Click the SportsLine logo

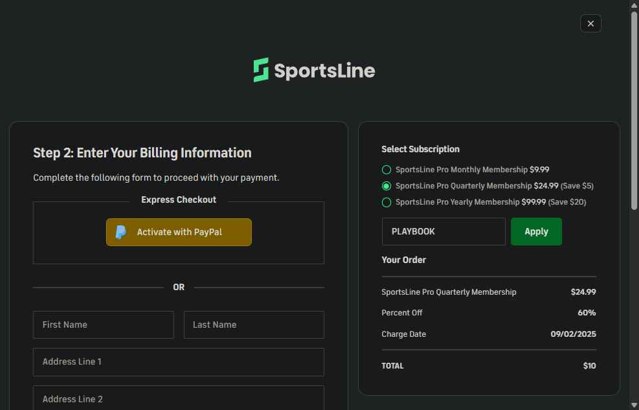(314, 70)
